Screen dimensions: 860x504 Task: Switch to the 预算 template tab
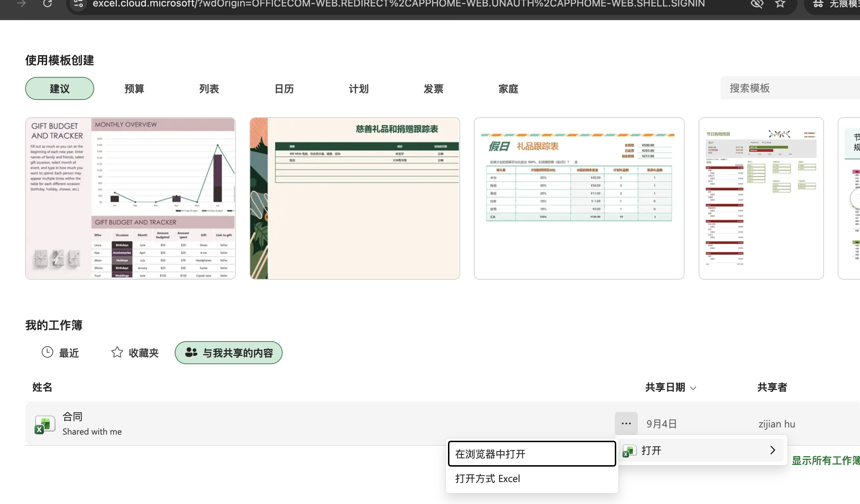(134, 88)
